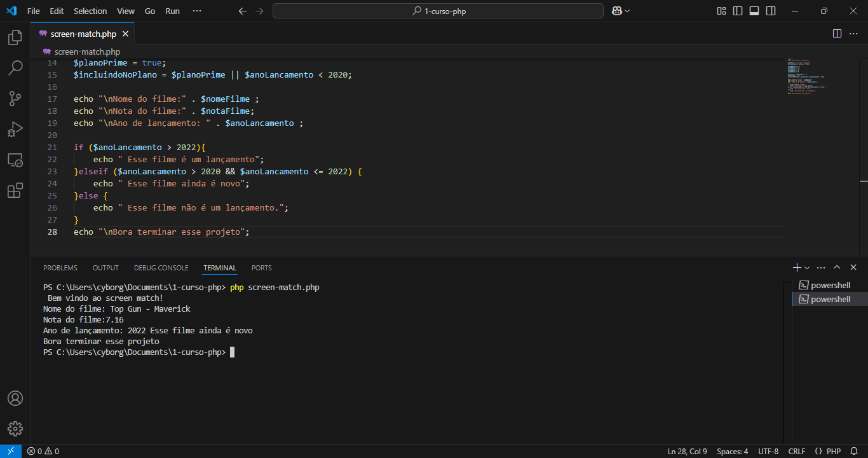868x458 pixels.
Task: Select the highlighted second powershell terminal
Action: click(x=830, y=299)
